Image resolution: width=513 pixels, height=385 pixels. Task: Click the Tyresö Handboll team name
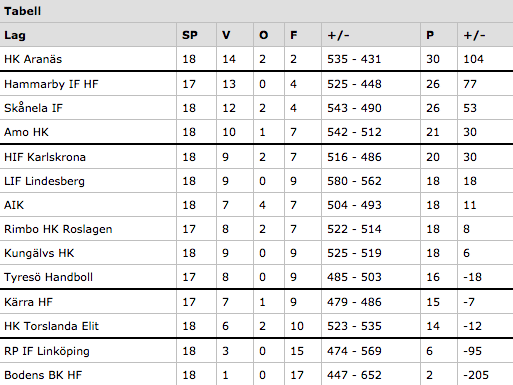click(48, 277)
